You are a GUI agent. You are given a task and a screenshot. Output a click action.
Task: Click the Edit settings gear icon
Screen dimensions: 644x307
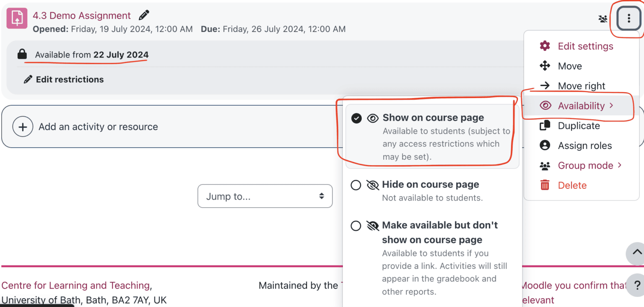[x=545, y=46]
